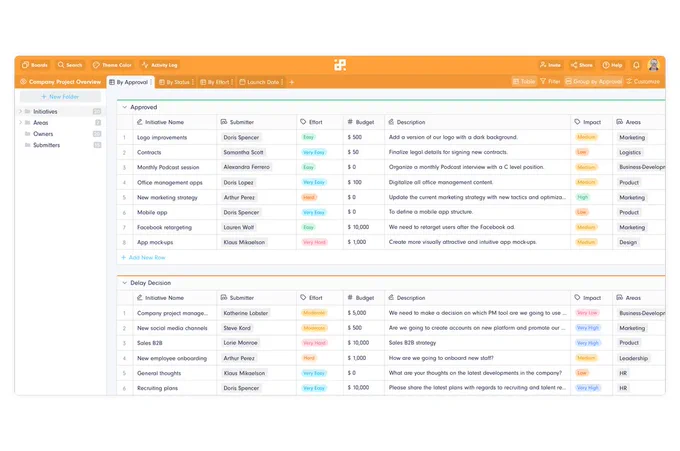Click the Company Project Overview board title
Viewport: 680px width, 451px height.
tap(65, 82)
